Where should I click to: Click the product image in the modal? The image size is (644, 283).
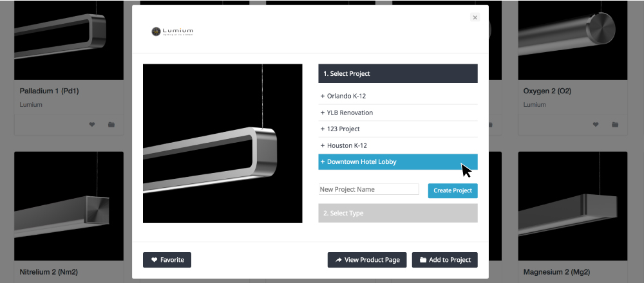pos(222,143)
